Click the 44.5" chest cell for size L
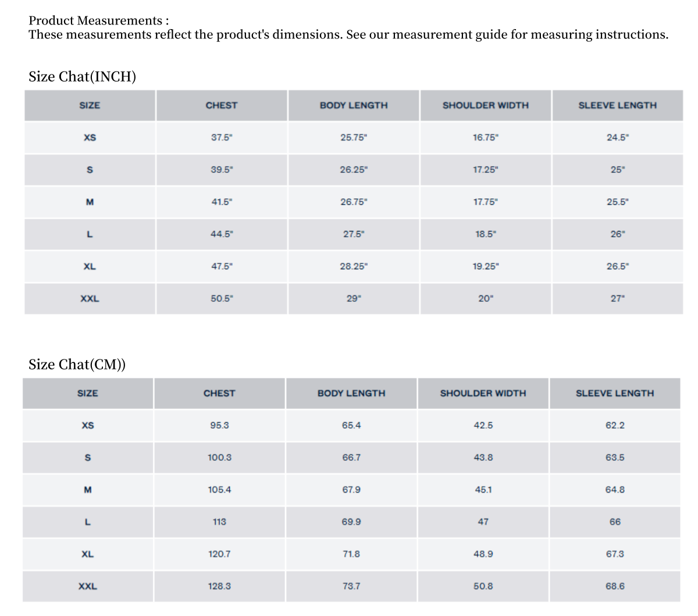 click(222, 234)
